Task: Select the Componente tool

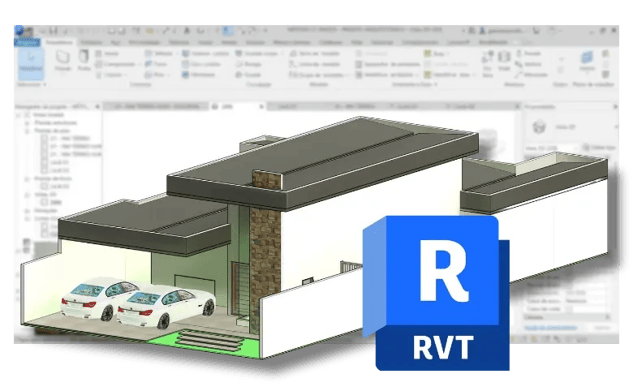Action: (116, 64)
